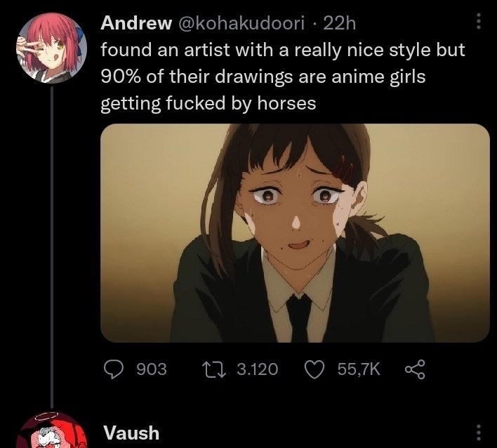Click the thread line connecting the replies

(x=52, y=247)
